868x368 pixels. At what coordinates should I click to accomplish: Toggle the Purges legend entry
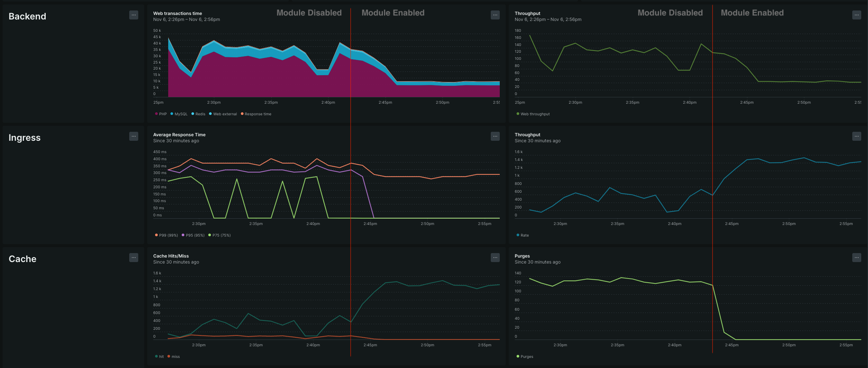point(525,356)
